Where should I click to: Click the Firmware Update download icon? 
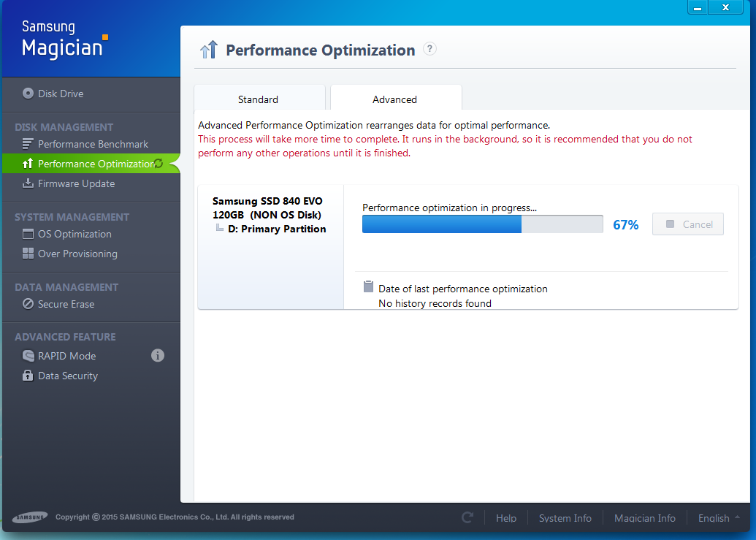click(x=28, y=183)
